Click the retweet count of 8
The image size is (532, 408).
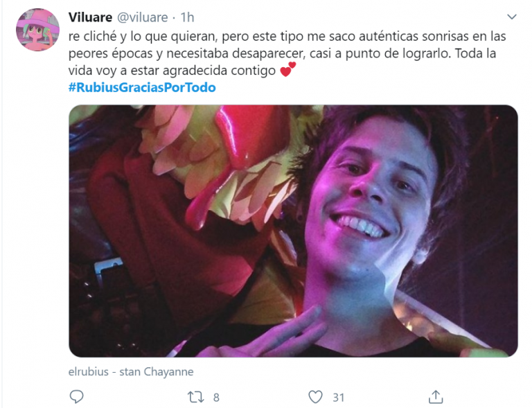coord(216,397)
